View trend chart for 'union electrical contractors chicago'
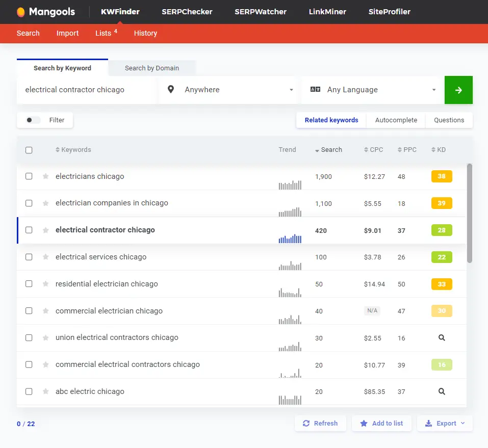Viewport: 488px width, 448px height. 290,346
